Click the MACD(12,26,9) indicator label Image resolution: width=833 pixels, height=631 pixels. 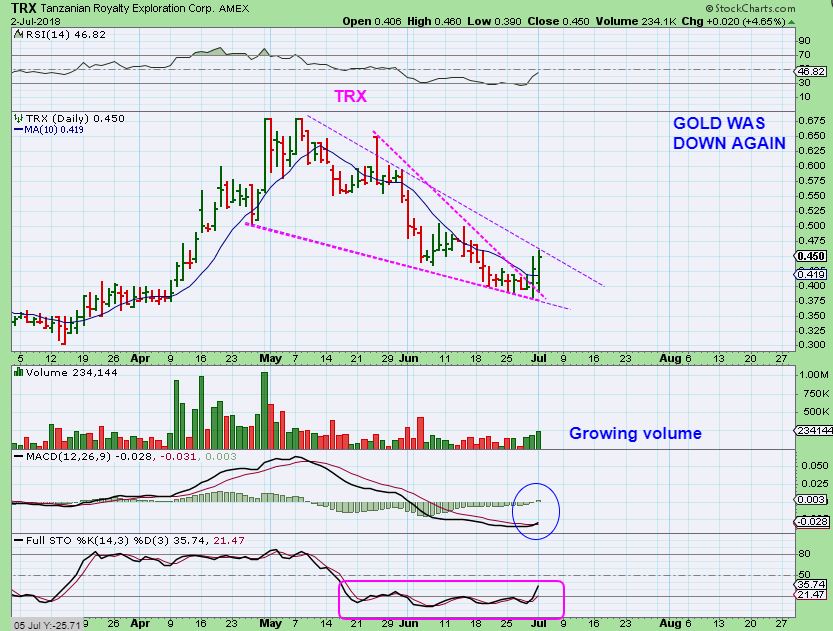tap(69, 456)
